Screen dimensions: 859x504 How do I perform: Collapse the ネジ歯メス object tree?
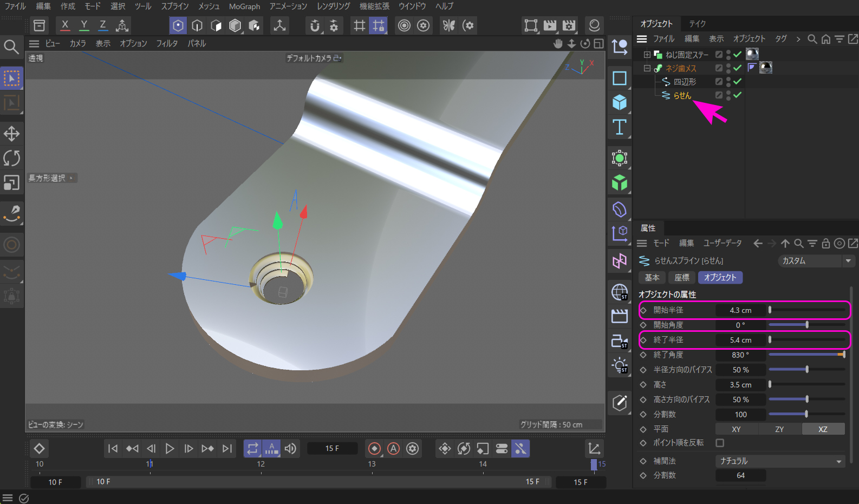coord(647,68)
